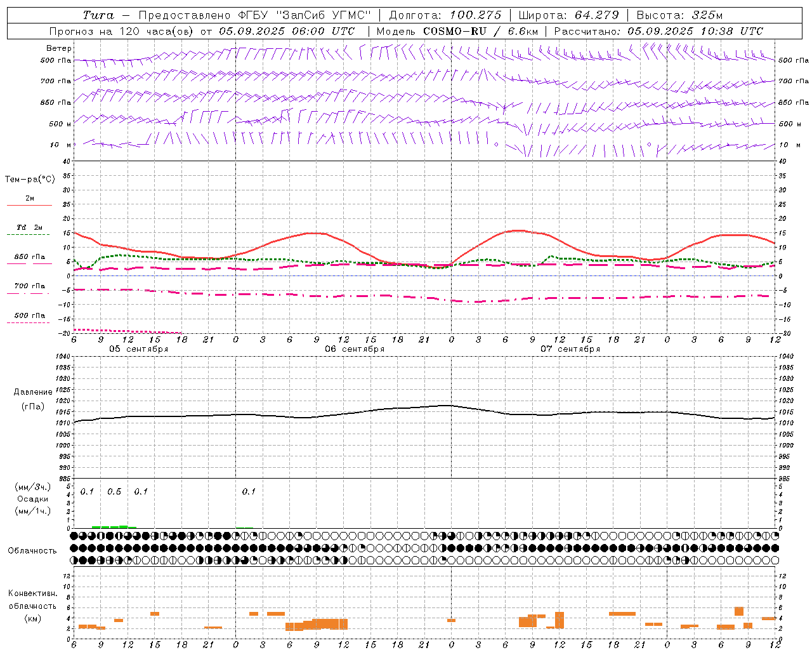The image size is (812, 650).
Task: Click the "Ветер" wind panel label
Action: tap(59, 48)
